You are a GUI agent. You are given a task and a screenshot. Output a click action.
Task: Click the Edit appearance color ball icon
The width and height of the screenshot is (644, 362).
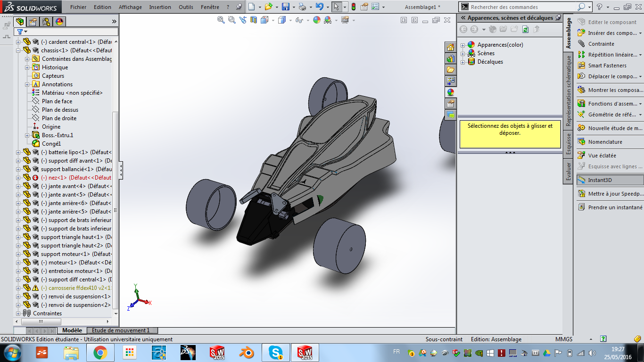(316, 20)
